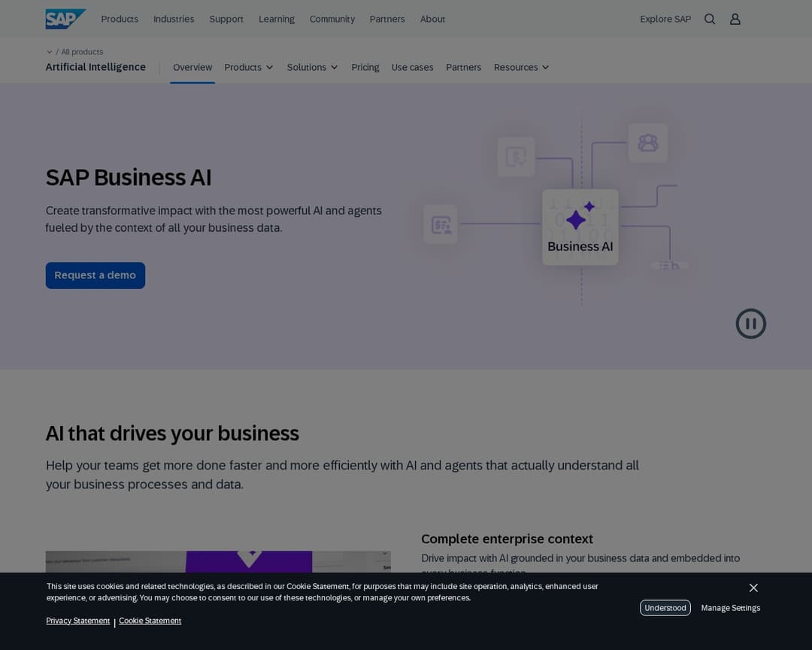Viewport: 812px width, 650px height.
Task: Go to the Use cases tab
Action: (x=412, y=68)
